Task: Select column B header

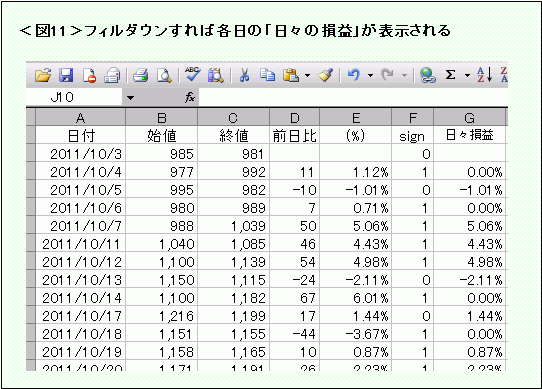Action: click(x=162, y=118)
